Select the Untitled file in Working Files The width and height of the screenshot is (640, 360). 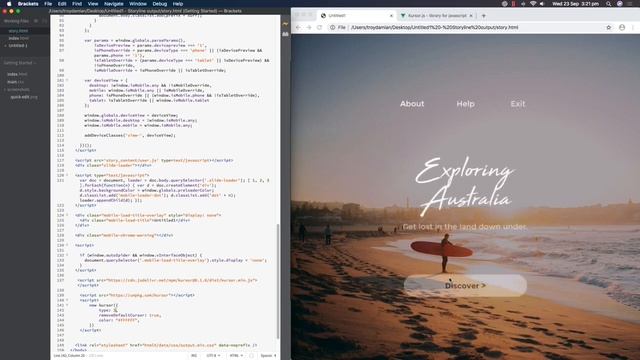point(18,45)
